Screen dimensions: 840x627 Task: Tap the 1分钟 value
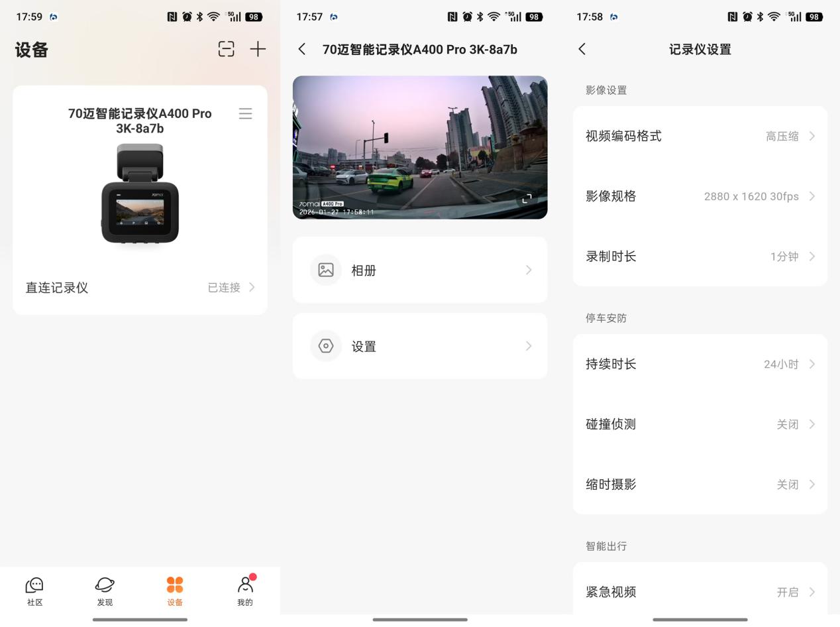[784, 256]
